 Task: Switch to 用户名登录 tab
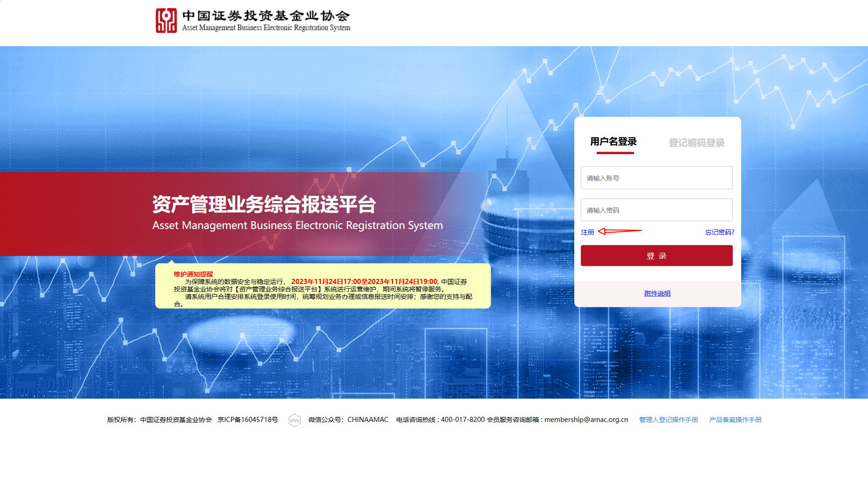(613, 142)
